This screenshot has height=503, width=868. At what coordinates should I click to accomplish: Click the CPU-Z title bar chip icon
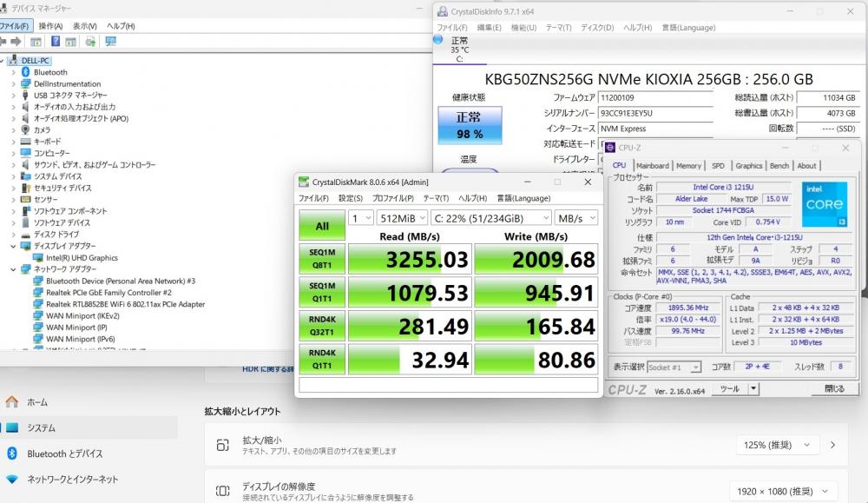(x=610, y=148)
